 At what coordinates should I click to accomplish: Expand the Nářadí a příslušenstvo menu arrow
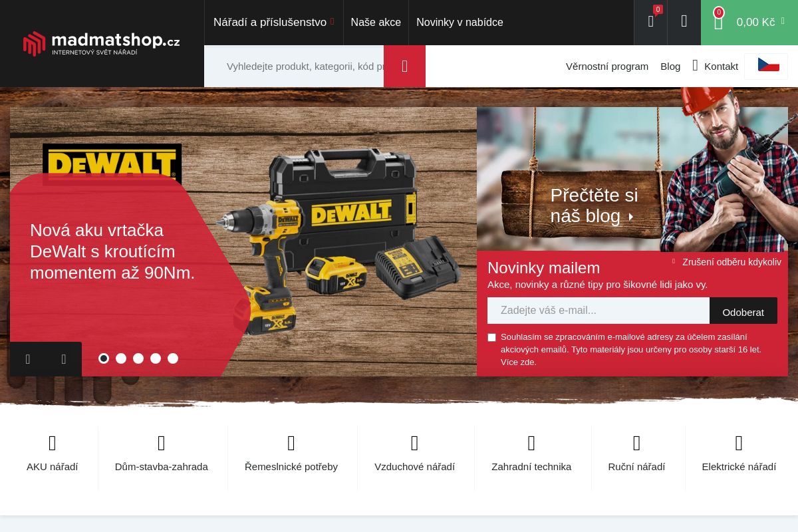(x=332, y=22)
